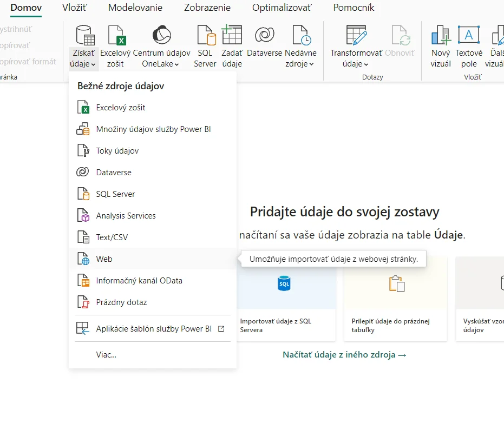Click the Textové pole icon

coord(469,35)
